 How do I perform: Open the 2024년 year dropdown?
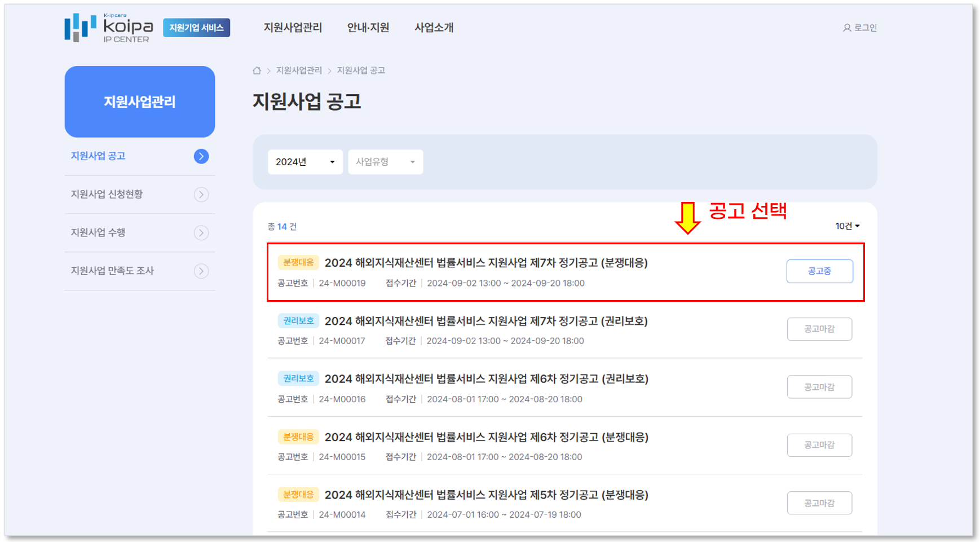click(x=305, y=162)
